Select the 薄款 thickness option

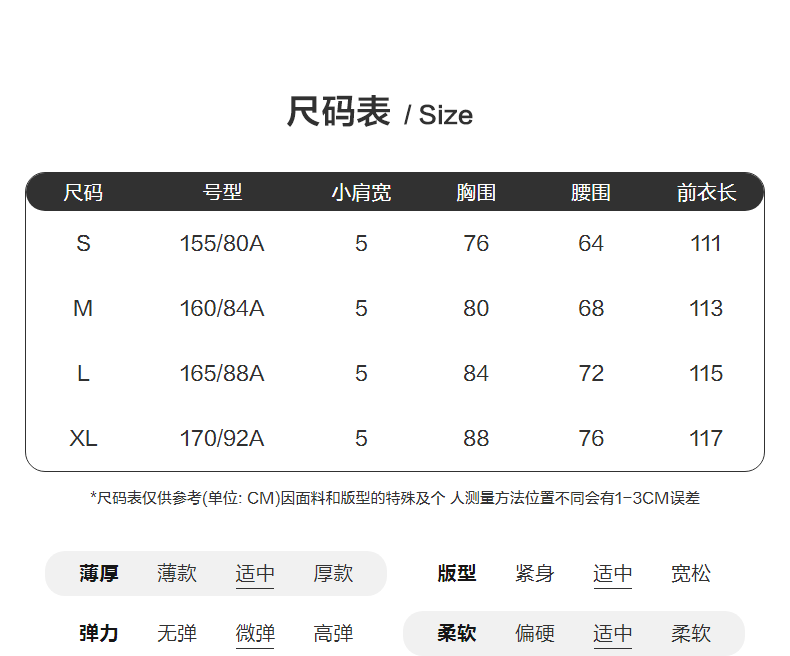coord(177,574)
